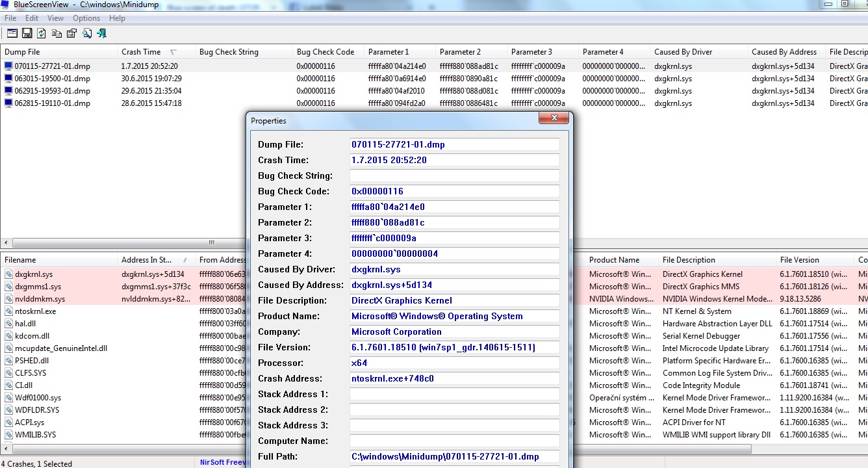Click the file icon beside kdcom.dll
This screenshot has height=468, width=868.
pos(8,336)
